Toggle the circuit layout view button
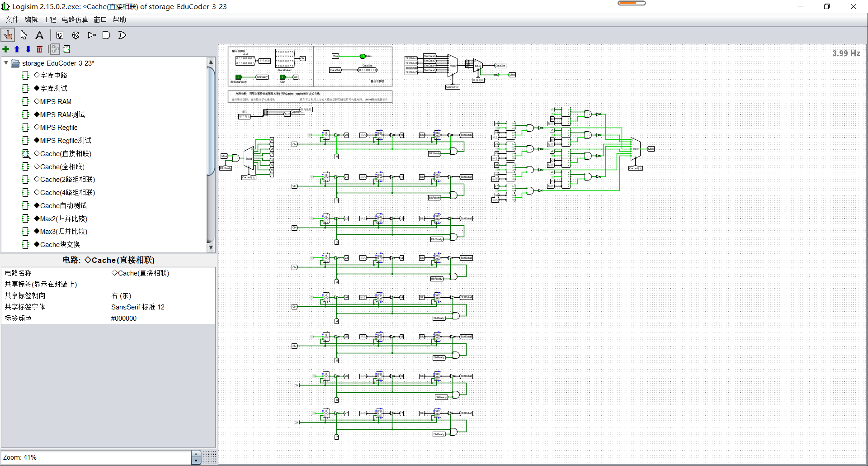The height and width of the screenshot is (466, 868). pyautogui.click(x=55, y=49)
